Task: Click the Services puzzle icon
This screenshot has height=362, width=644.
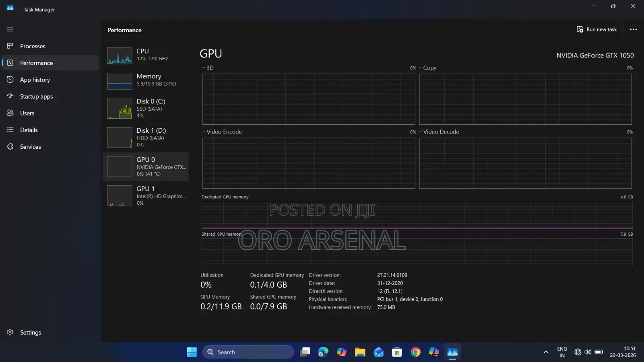Action: [x=10, y=146]
